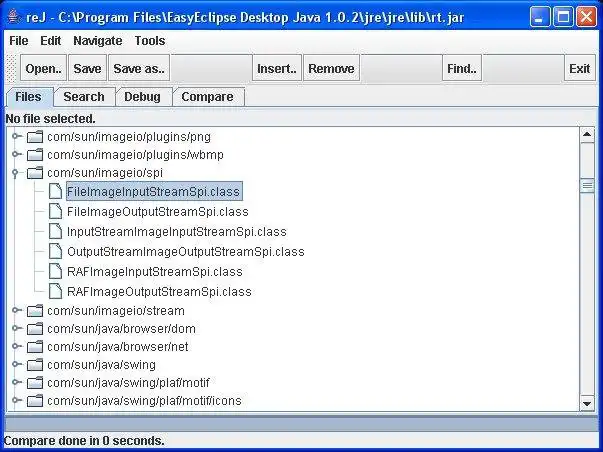
Task: Expand the com/sun/imageio/stream node
Action: [16, 310]
